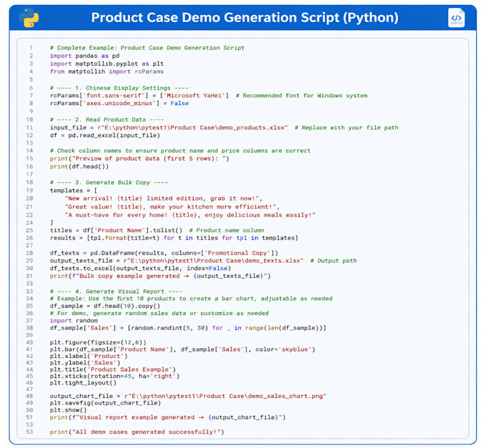Click the output_texts_file path assignment line
486x448 pixels.
177,261
